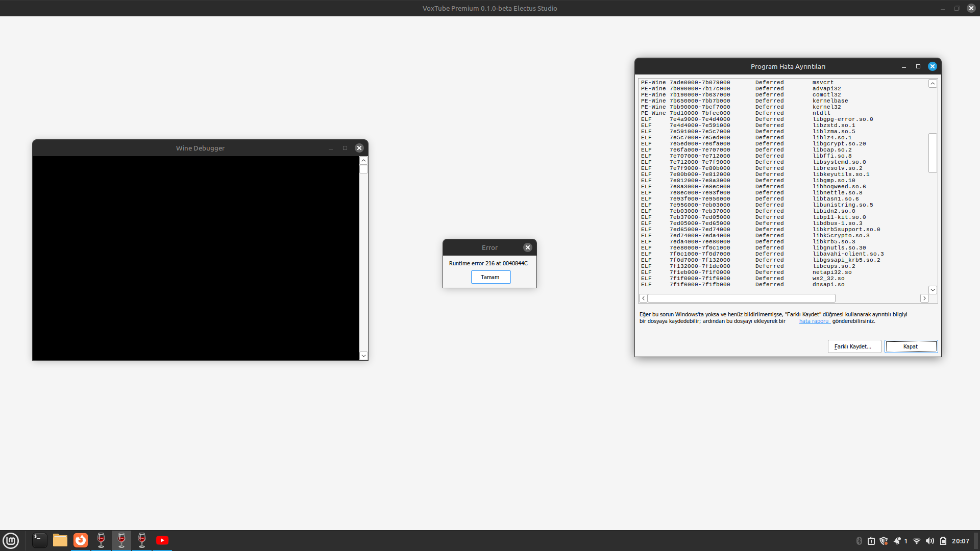Select the advapi32 module row

(741, 89)
